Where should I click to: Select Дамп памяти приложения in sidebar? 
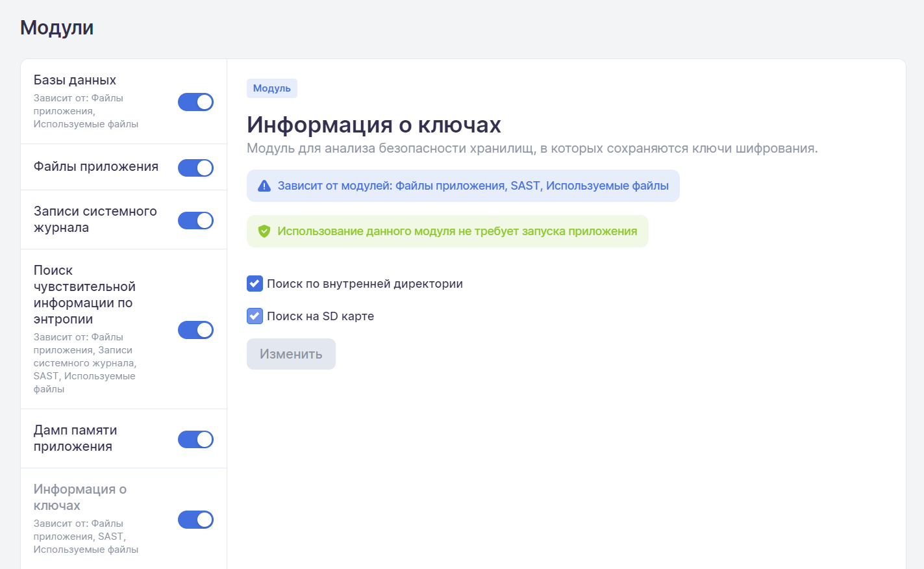[x=75, y=438]
